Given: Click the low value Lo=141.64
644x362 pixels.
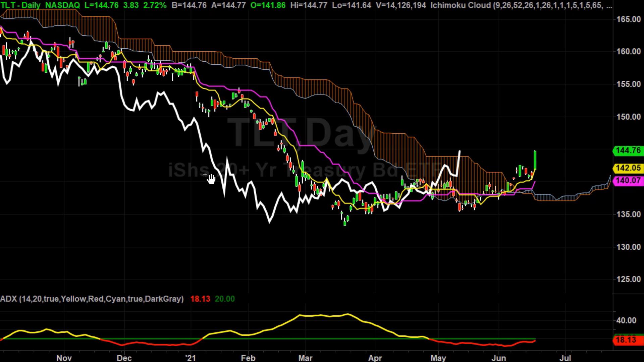Looking at the screenshot, I should coord(351,5).
